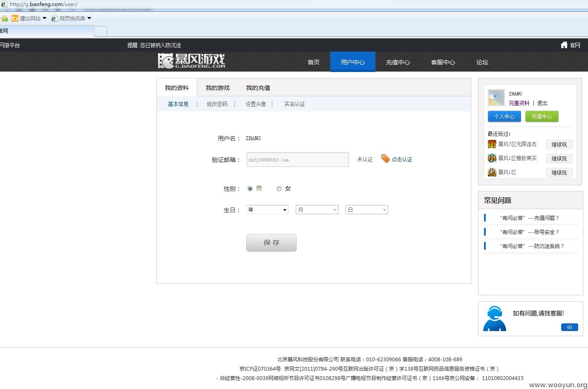Switch to 我的游戏 tab
The image size is (588, 389).
(x=218, y=88)
